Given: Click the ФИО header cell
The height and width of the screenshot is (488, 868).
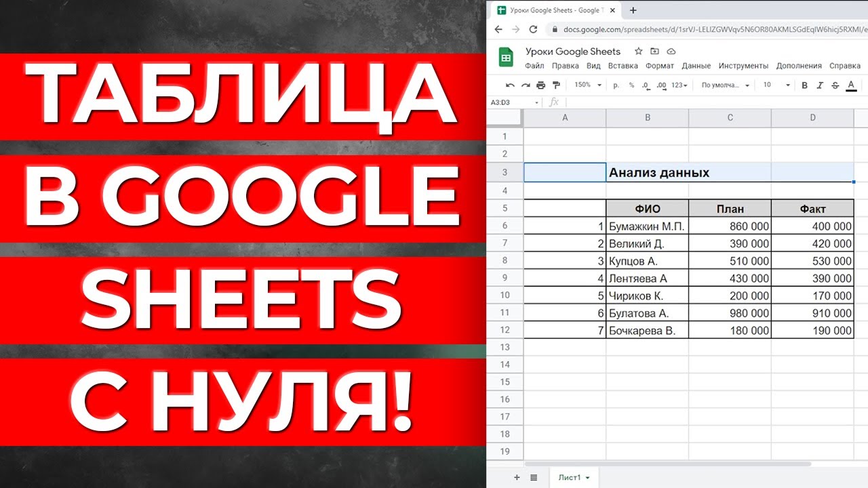Looking at the screenshot, I should 648,209.
